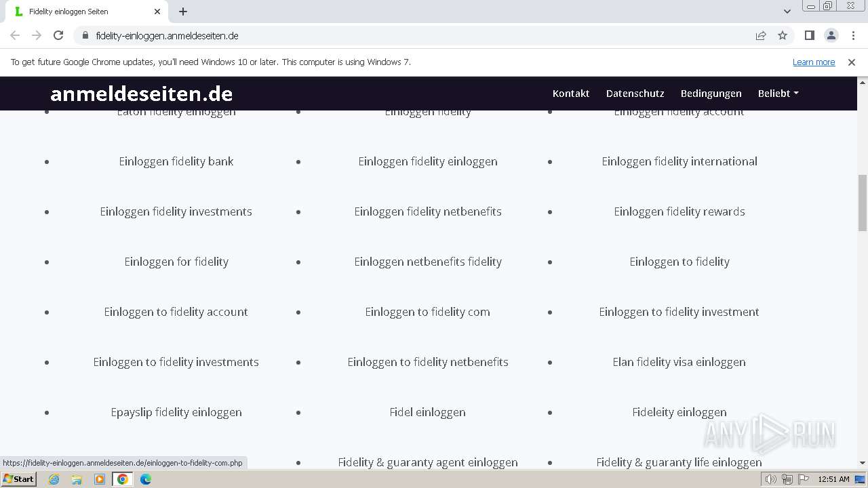Open the Windows Start menu
This screenshot has width=868, height=488.
click(x=19, y=479)
